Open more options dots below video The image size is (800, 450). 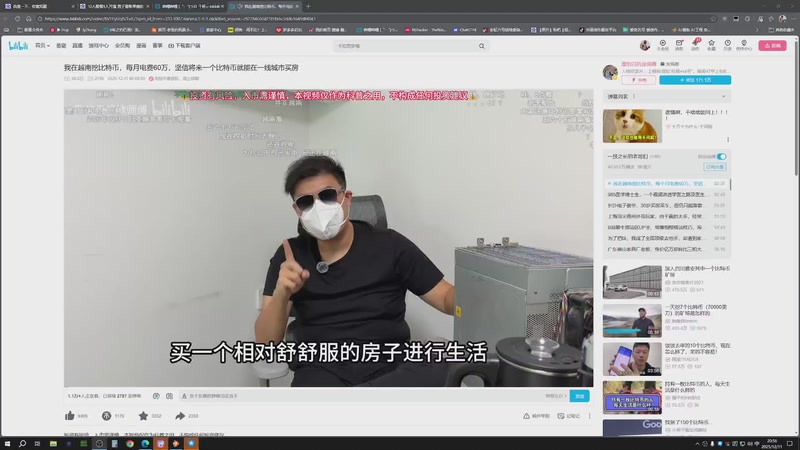[x=589, y=416]
